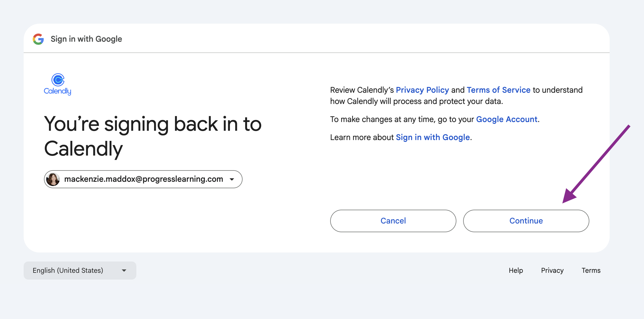The image size is (644, 319).
Task: Open the Privacy footer link
Action: [552, 271]
